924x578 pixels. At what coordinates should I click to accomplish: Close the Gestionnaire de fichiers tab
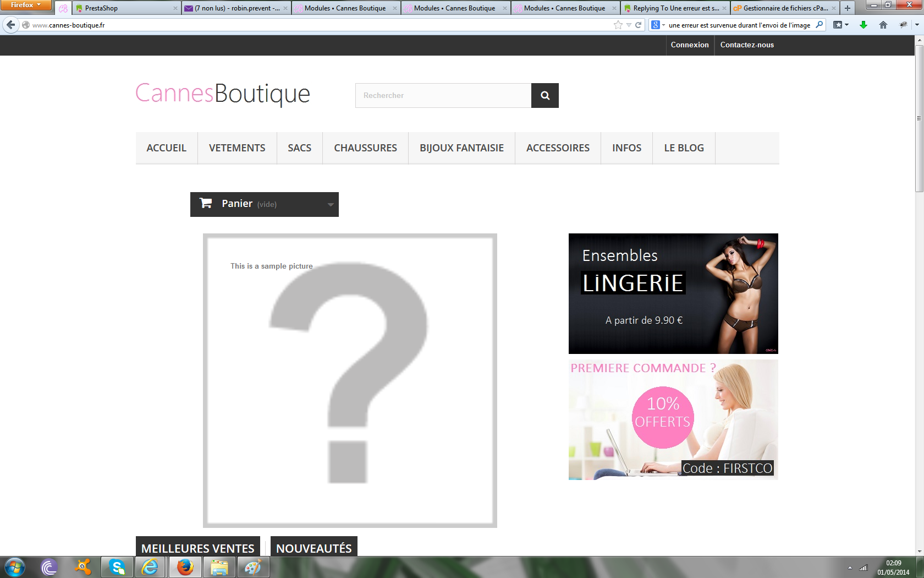(834, 8)
